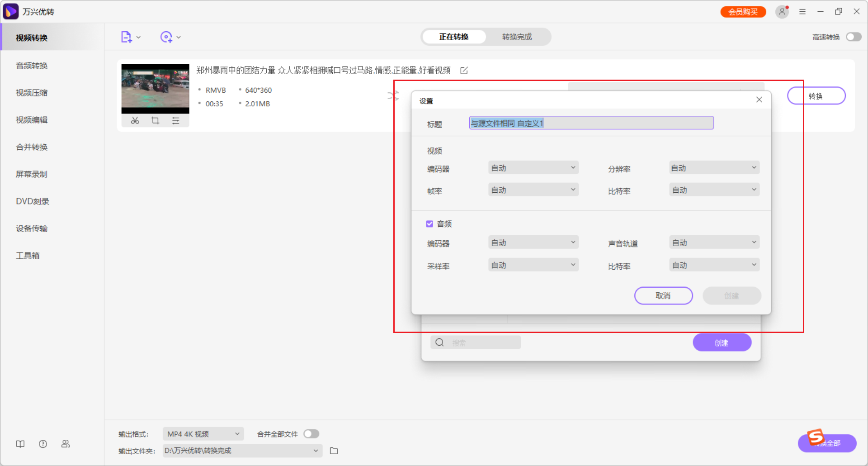Disable the 音频 checkbox in settings dialog
This screenshot has width=868, height=466.
[429, 223]
